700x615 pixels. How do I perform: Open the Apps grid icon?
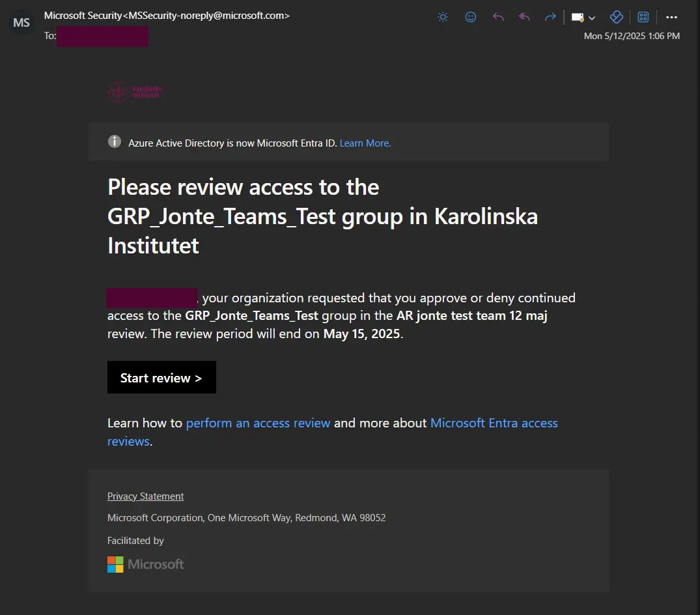pos(643,18)
